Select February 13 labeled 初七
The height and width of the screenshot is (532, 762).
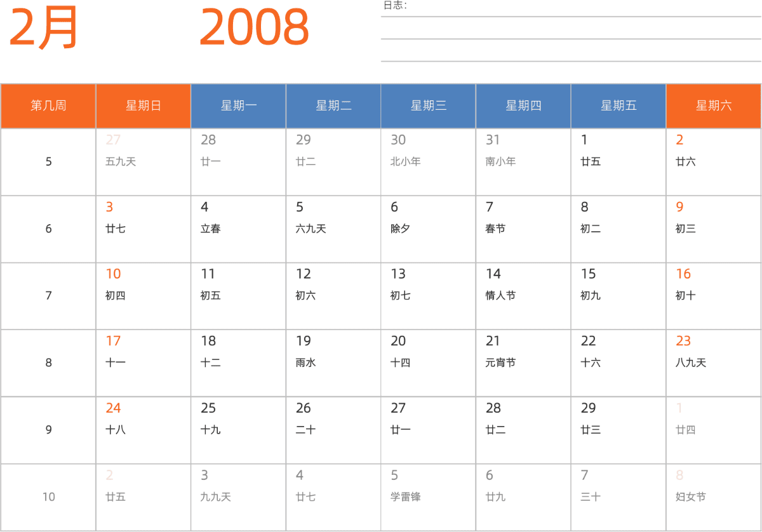click(x=429, y=296)
